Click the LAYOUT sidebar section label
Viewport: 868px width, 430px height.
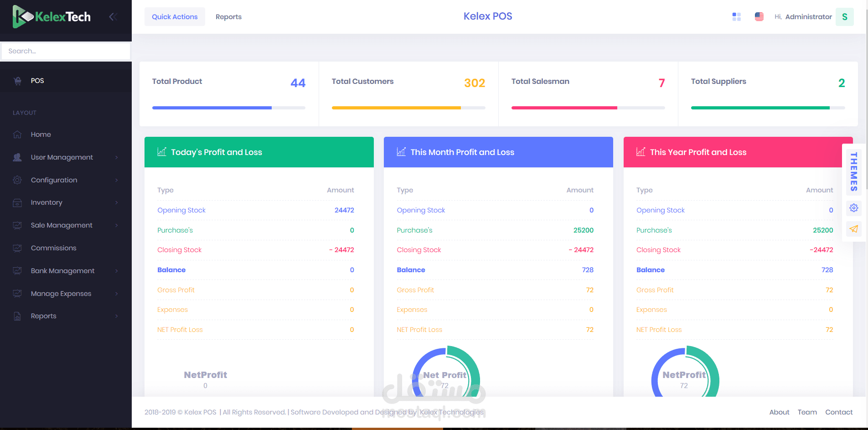pos(25,113)
